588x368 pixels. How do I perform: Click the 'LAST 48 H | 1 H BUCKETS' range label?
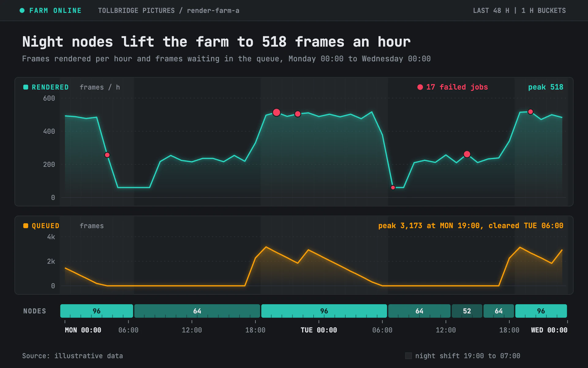[519, 10]
